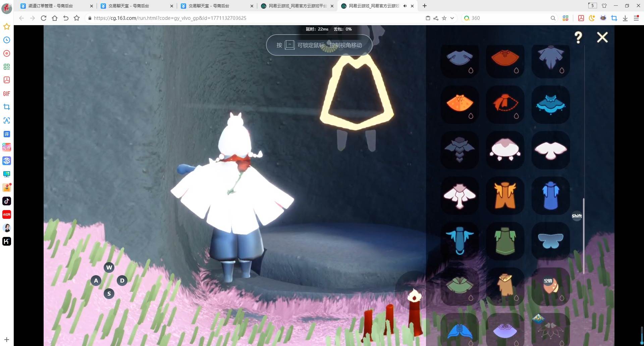Screen dimensions: 644x346
Task: Open a new browser tab
Action: click(425, 6)
